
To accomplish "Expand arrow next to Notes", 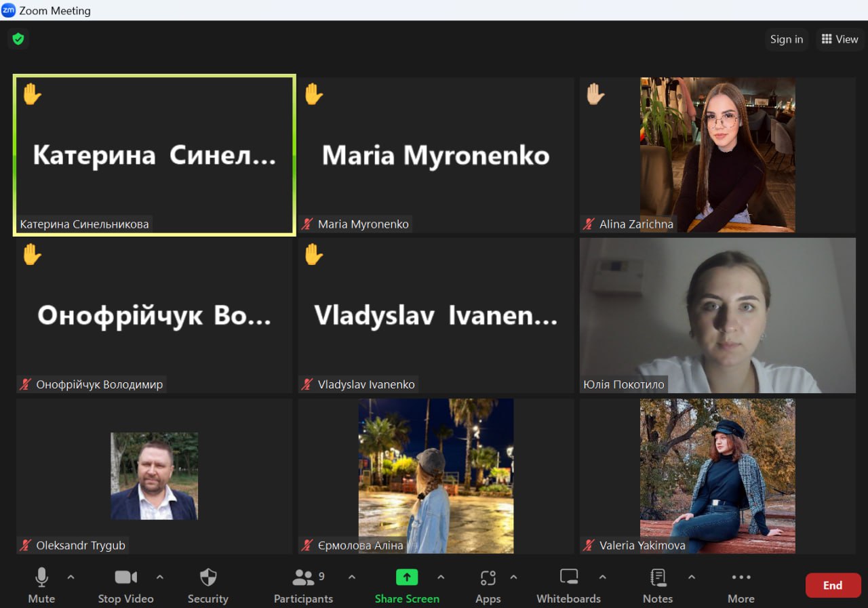I will coord(692,577).
